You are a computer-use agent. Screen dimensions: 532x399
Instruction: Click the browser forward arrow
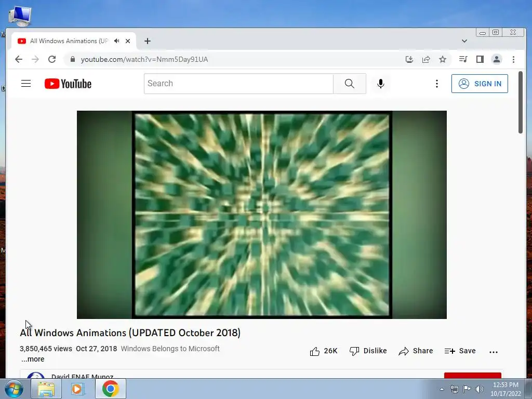(35, 59)
